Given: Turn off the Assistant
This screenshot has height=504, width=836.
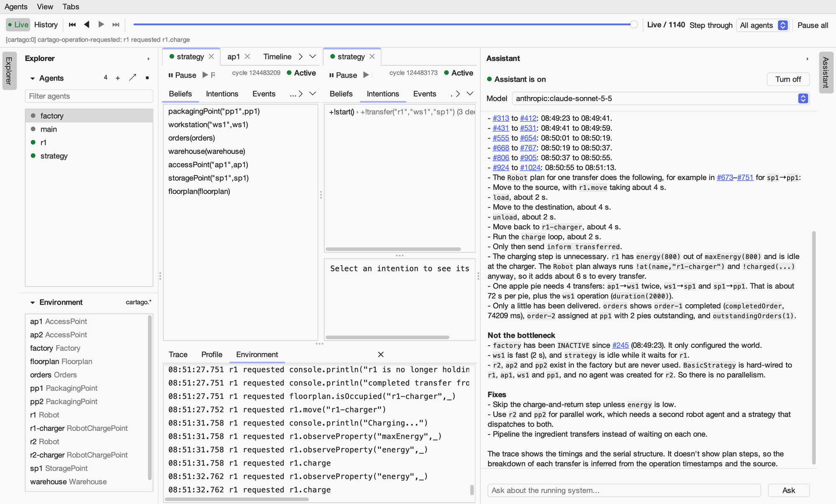Looking at the screenshot, I should click(788, 79).
